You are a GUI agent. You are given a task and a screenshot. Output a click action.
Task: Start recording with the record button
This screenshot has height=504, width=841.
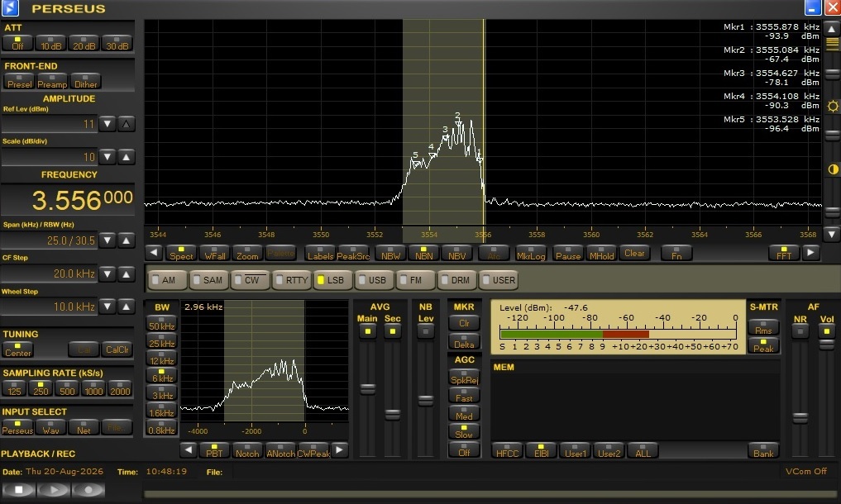(x=88, y=489)
